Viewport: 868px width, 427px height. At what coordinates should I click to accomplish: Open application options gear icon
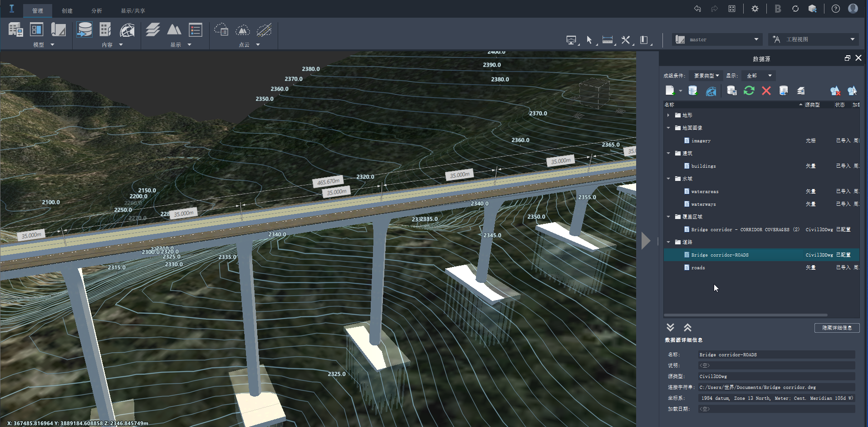click(755, 9)
